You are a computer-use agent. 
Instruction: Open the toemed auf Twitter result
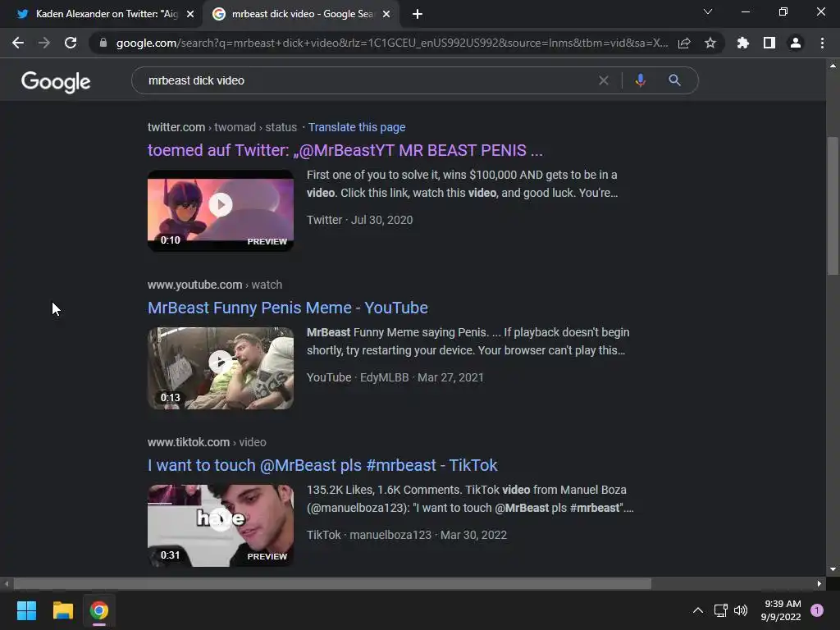(x=345, y=150)
